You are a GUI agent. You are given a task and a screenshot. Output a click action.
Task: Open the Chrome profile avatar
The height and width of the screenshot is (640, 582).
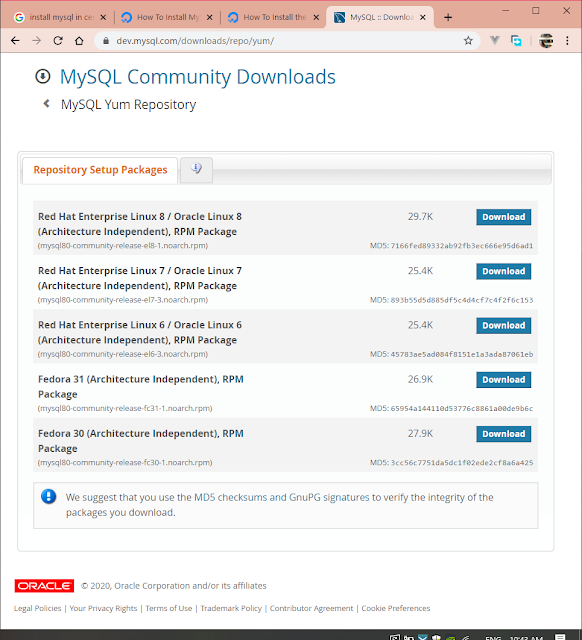point(546,40)
